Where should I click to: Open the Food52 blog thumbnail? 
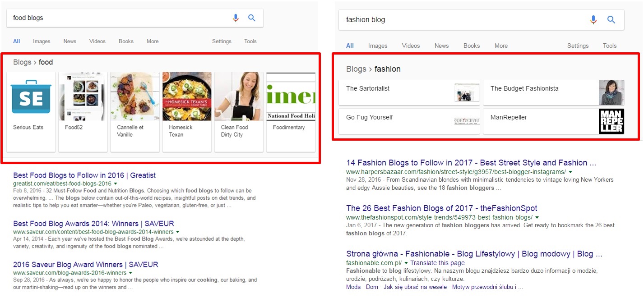point(83,96)
